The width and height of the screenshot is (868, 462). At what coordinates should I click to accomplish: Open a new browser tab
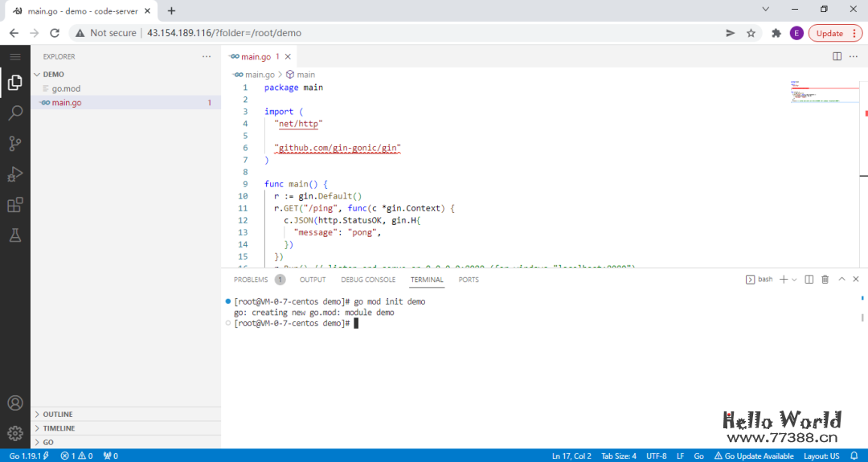172,10
